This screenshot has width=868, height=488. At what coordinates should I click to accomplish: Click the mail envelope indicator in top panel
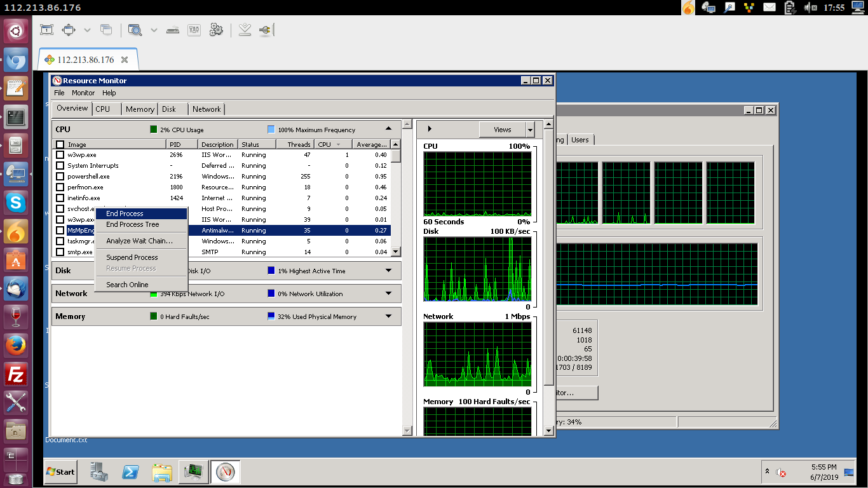[770, 8]
